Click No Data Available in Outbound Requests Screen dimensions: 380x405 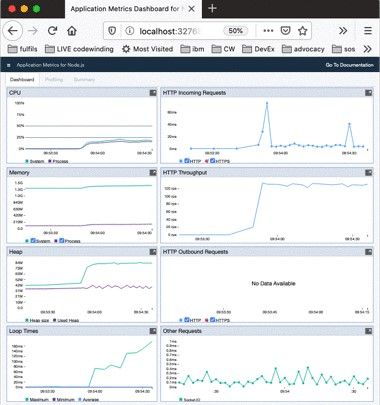pyautogui.click(x=273, y=284)
